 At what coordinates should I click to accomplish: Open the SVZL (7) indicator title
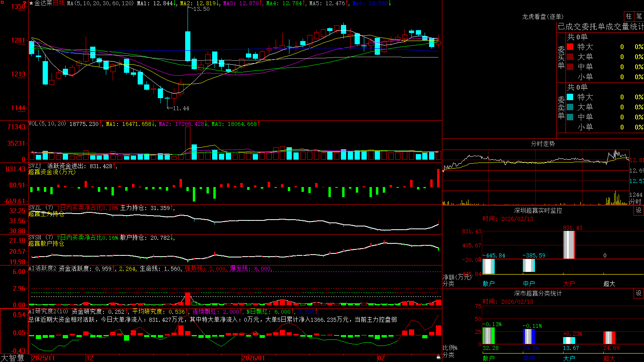point(41,208)
